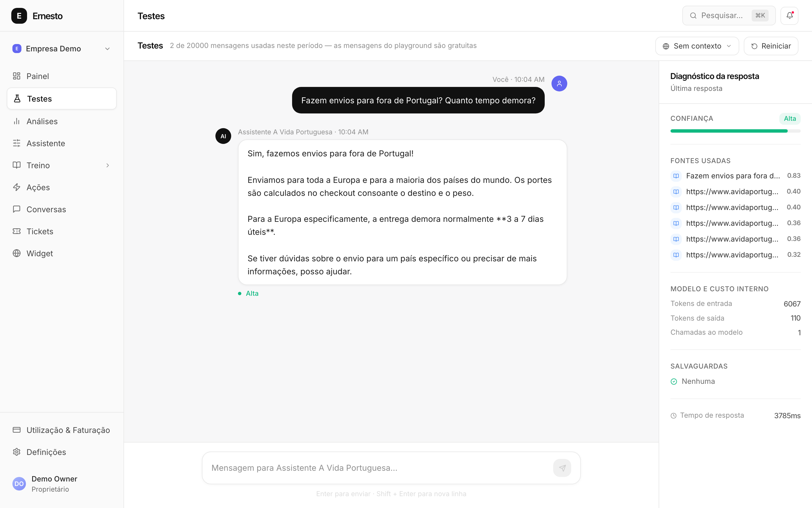Click the Tokens de entrada value 6067
Viewport: 812px width, 508px height.
(792, 304)
